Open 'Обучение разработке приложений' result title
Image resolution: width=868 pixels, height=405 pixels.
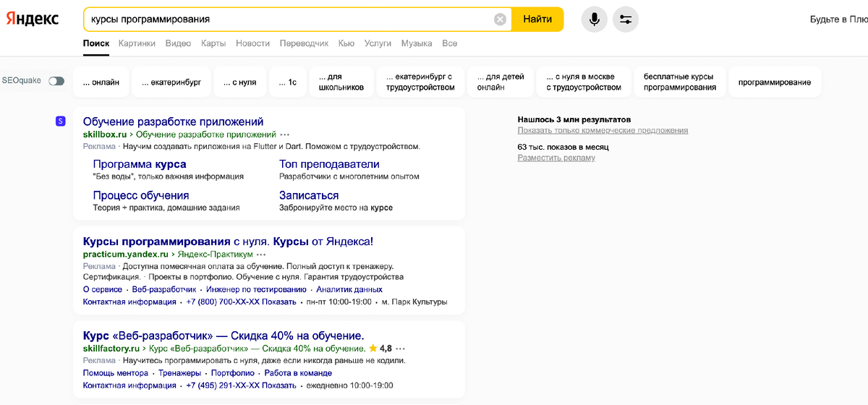pos(174,121)
